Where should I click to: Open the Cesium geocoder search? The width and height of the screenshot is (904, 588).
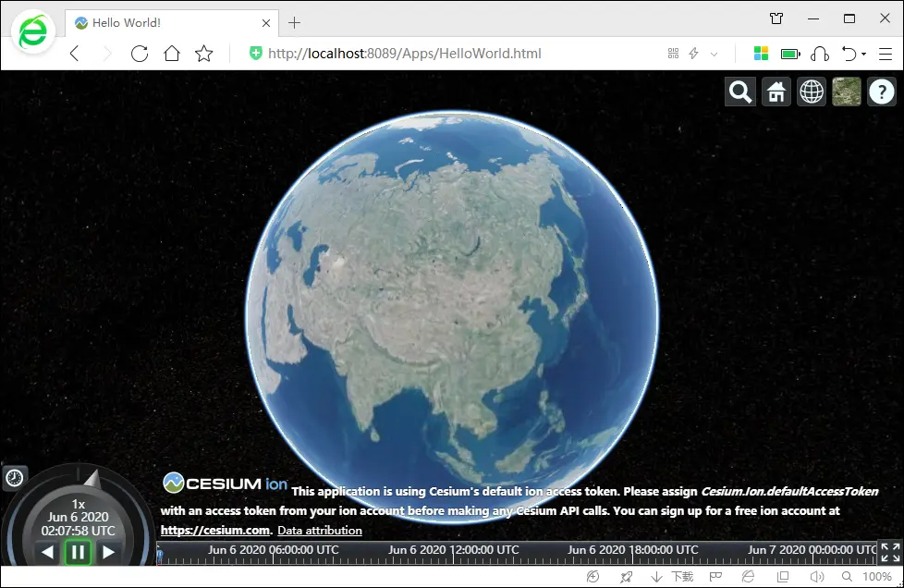coord(740,92)
